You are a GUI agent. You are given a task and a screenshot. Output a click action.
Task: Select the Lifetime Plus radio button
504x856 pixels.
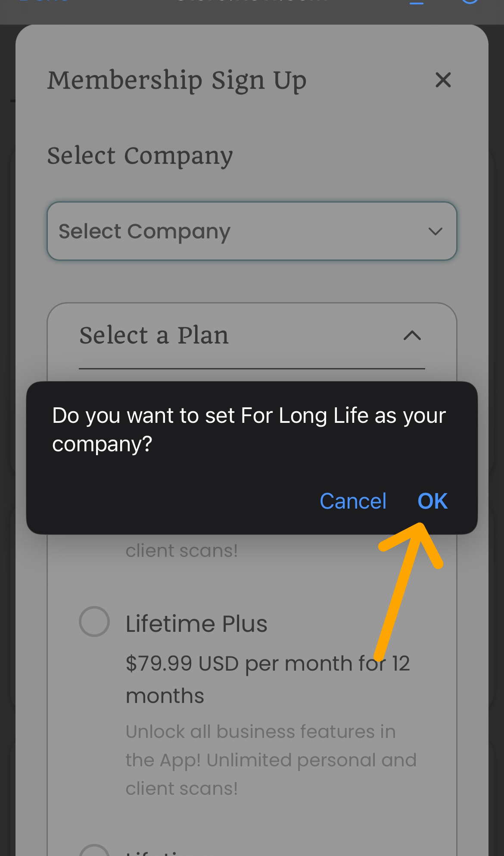click(94, 622)
